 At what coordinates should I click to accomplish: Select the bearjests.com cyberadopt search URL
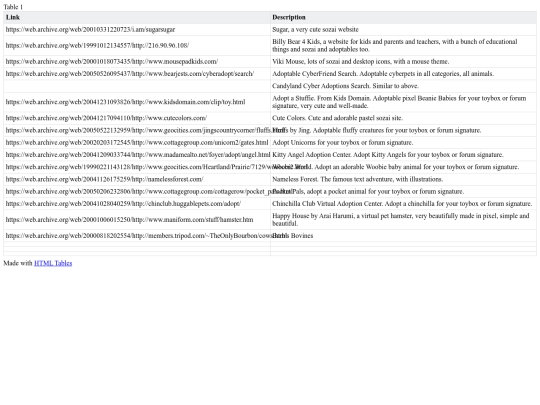(x=130, y=74)
